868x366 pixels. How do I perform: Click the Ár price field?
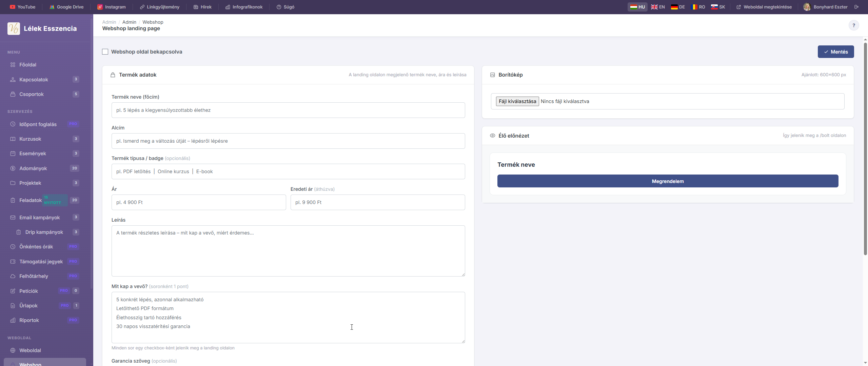pyautogui.click(x=199, y=202)
